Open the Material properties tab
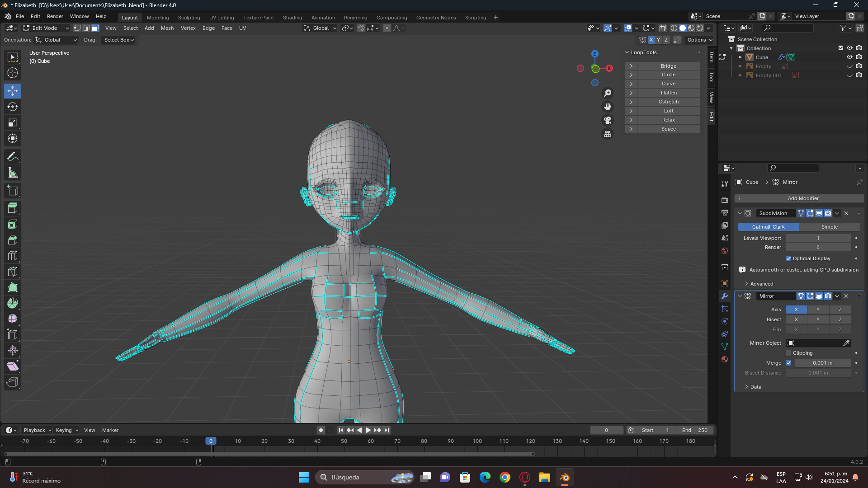 pyautogui.click(x=725, y=359)
